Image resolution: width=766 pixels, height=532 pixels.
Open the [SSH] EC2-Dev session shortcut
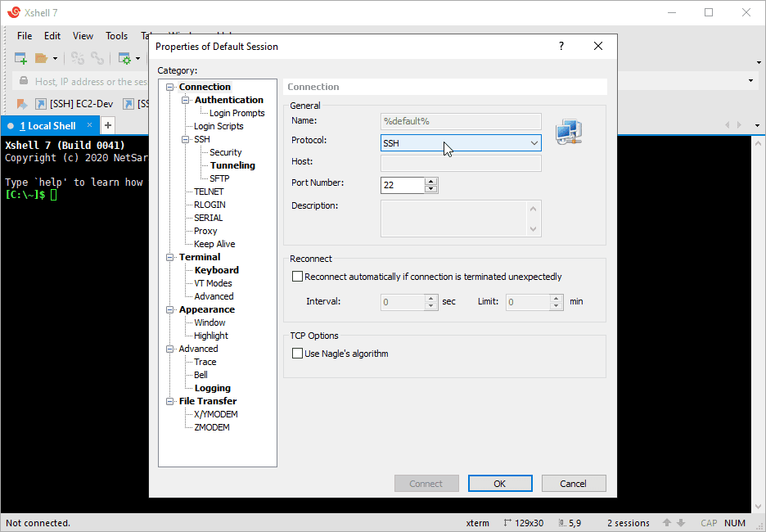click(74, 104)
